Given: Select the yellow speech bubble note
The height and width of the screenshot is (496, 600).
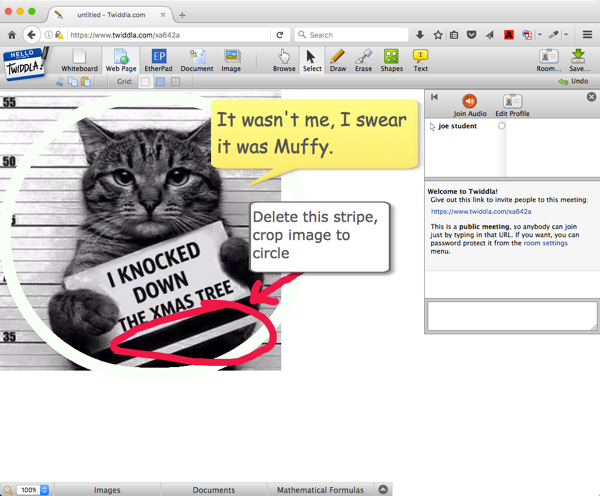Looking at the screenshot, I should 314,134.
